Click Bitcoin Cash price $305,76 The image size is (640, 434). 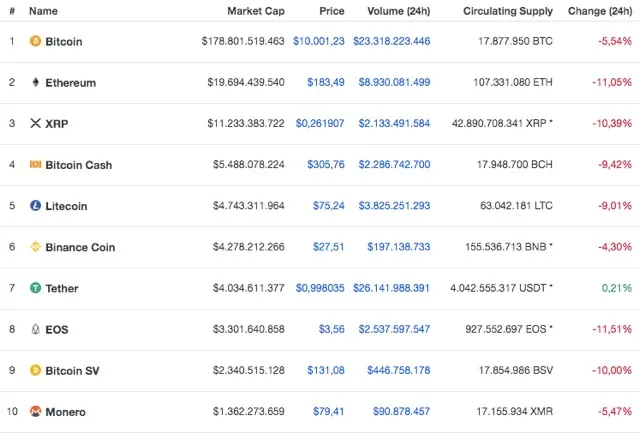pos(326,165)
